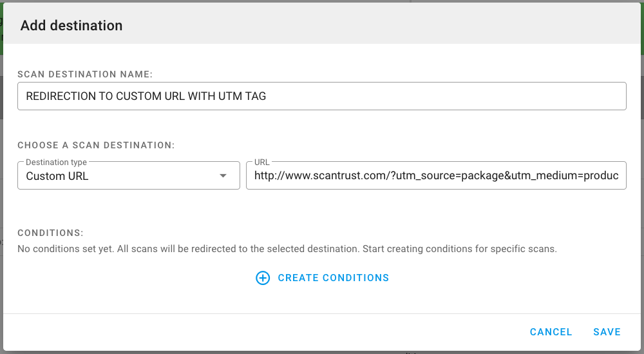Viewport: 644px width, 354px height.
Task: Click the Destination type dropdown arrow
Action: [x=223, y=176]
